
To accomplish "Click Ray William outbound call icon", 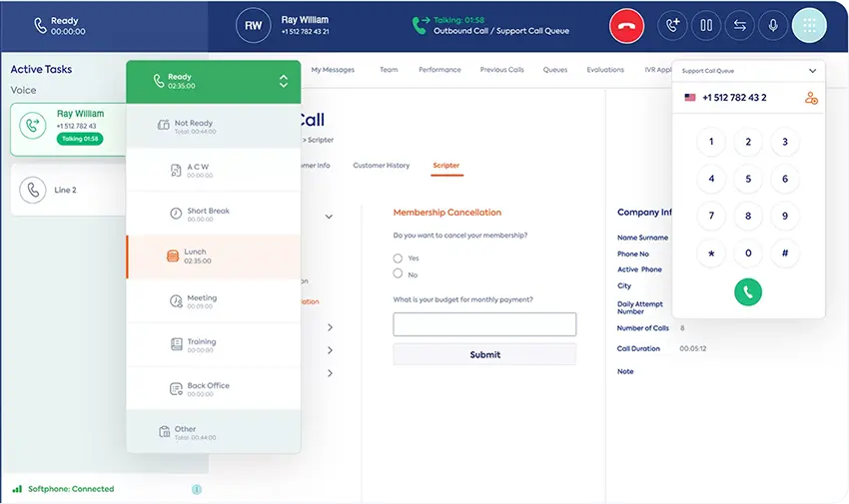I will point(33,125).
